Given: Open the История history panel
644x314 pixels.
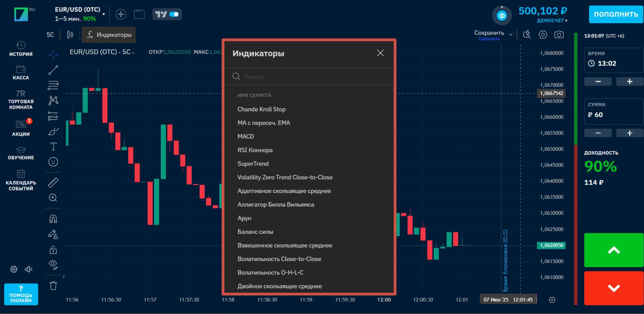Looking at the screenshot, I should [x=21, y=49].
